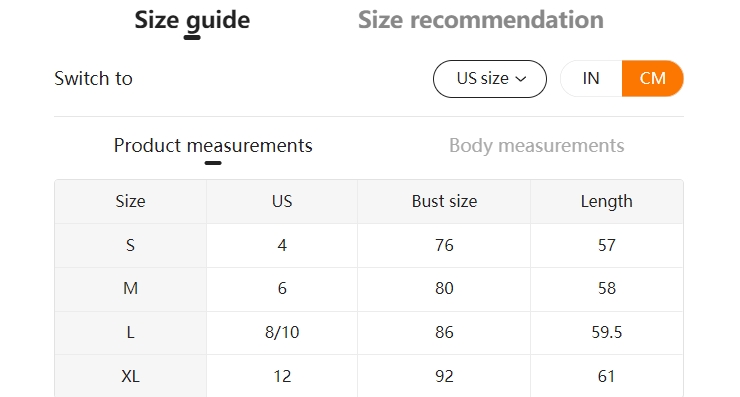Click the 92 bust size cell
This screenshot has height=397, width=740.
pyautogui.click(x=444, y=376)
